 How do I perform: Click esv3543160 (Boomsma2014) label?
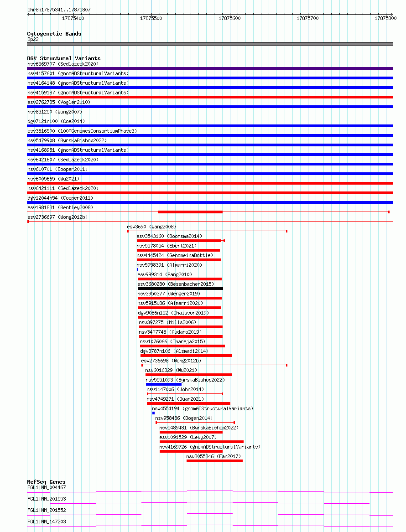169,236
